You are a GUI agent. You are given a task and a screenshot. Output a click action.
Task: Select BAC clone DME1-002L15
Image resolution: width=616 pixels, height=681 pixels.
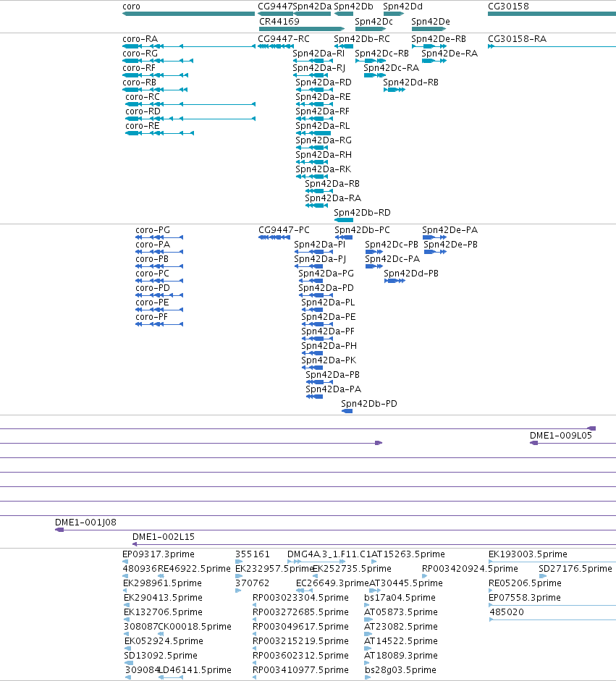374,544
